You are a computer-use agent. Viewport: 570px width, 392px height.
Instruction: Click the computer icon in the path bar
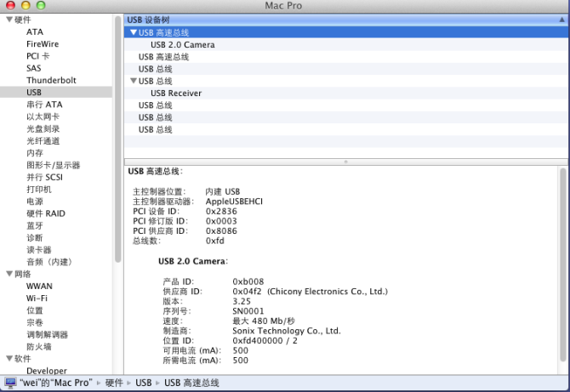point(10,383)
